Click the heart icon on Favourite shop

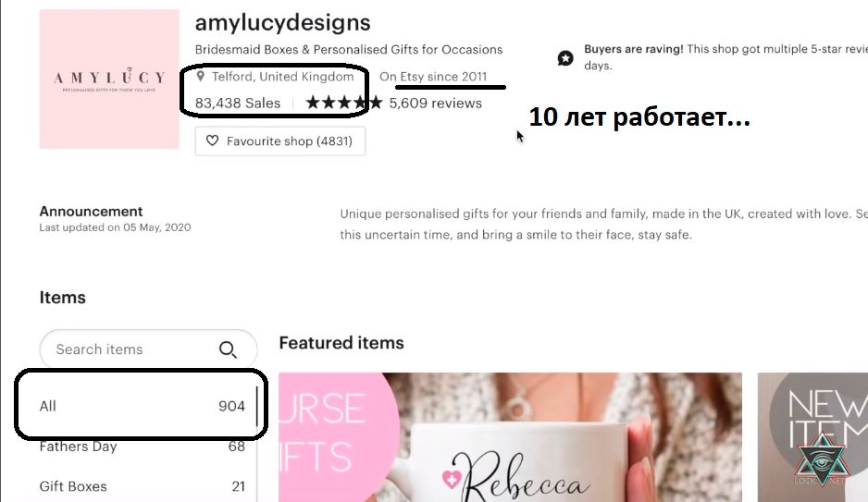pyautogui.click(x=212, y=141)
